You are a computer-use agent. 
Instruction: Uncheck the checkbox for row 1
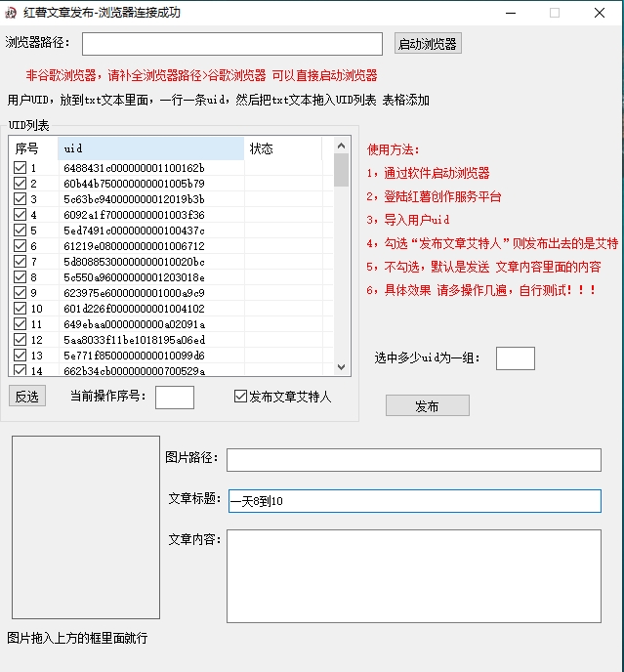pos(21,168)
